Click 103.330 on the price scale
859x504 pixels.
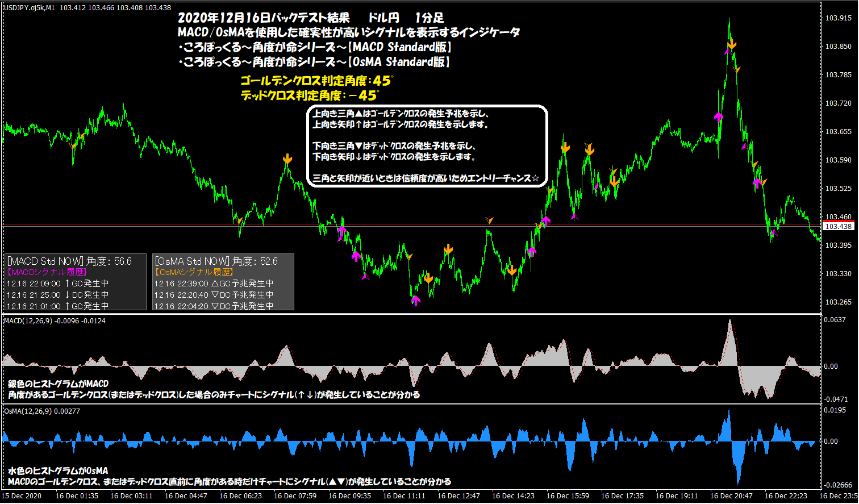point(839,274)
